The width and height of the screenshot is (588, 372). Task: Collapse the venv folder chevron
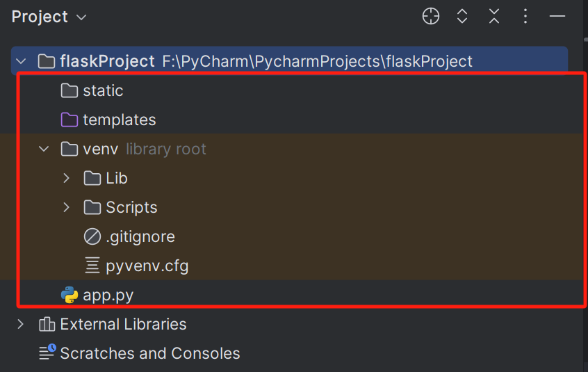point(44,149)
